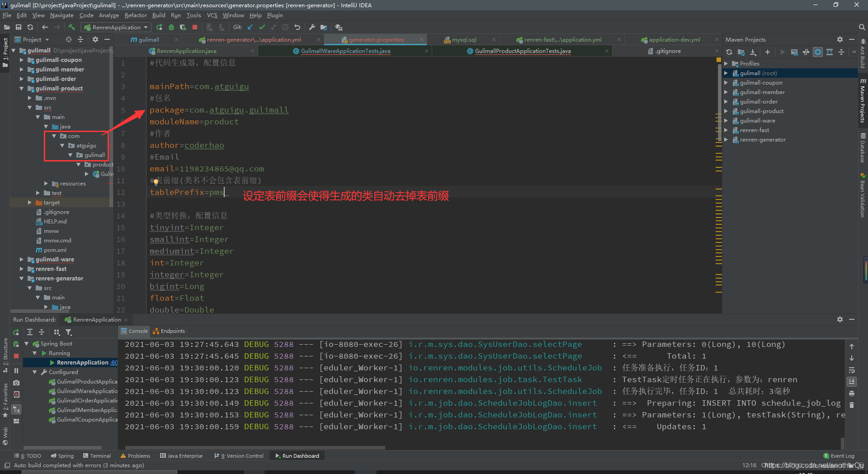This screenshot has width=868, height=474.
Task: Open the Event Log
Action: point(839,455)
